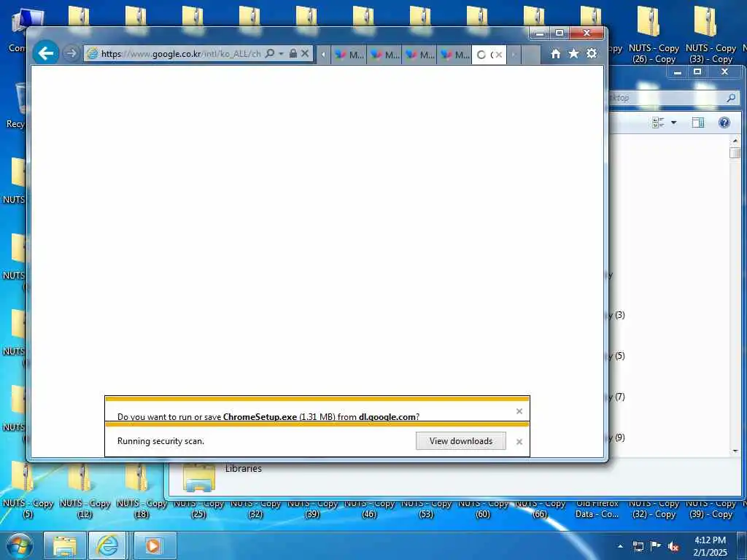Change view icon in Explorer toolbar

coord(658,122)
